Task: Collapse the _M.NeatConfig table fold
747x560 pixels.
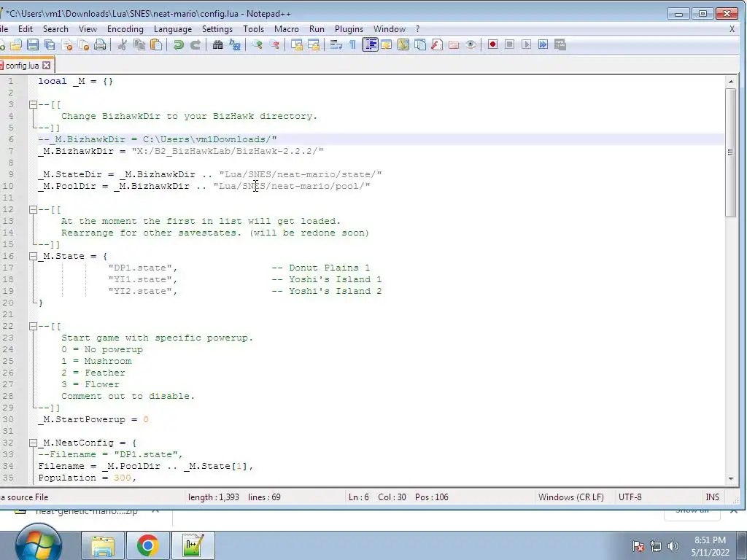Action: point(33,443)
